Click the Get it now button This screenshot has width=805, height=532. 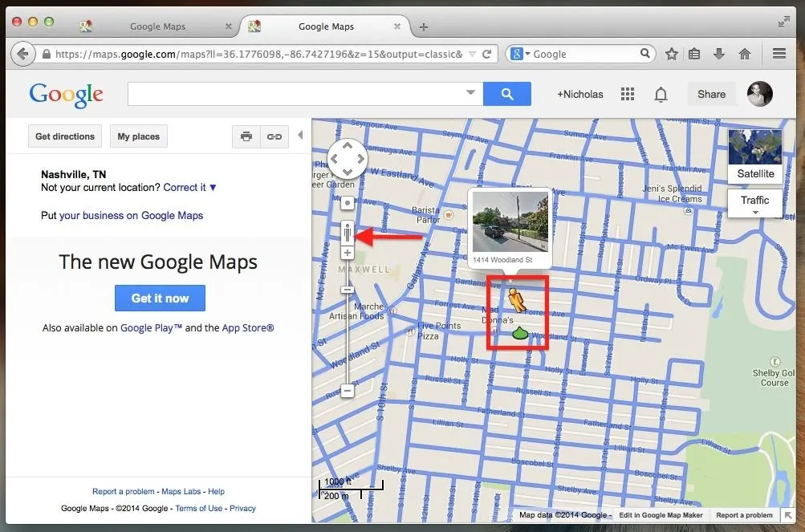160,298
